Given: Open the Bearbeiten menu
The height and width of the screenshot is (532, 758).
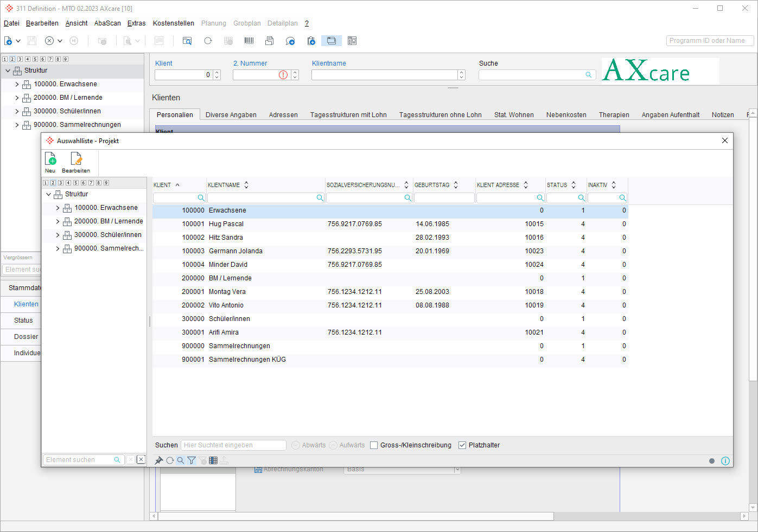Looking at the screenshot, I should click(x=42, y=23).
